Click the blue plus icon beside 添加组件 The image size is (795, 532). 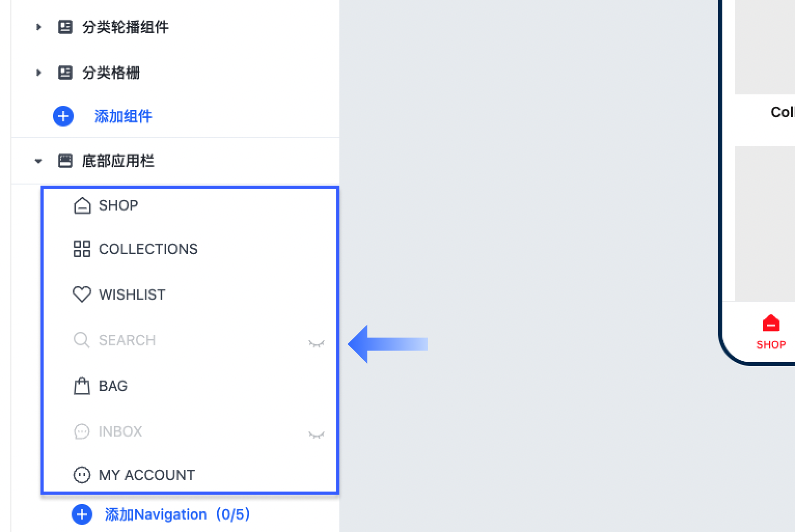pos(63,116)
